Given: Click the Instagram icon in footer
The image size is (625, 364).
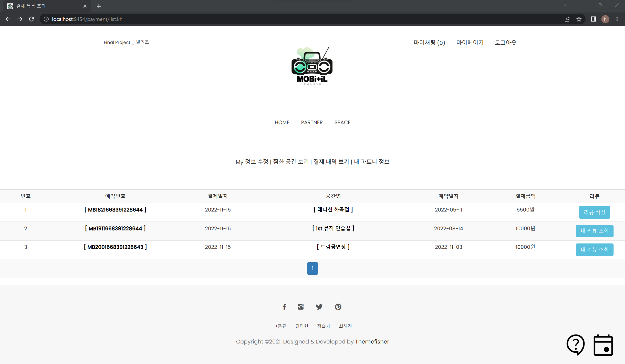Looking at the screenshot, I should [301, 307].
